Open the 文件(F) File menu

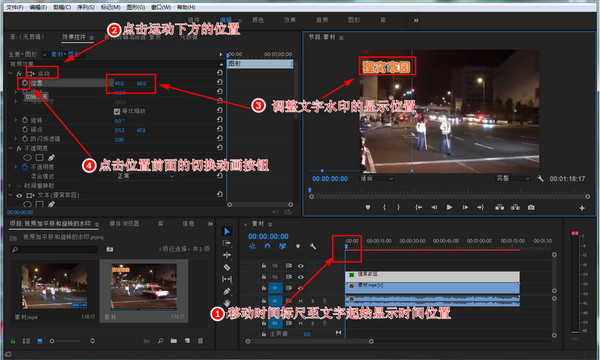tap(15, 7)
